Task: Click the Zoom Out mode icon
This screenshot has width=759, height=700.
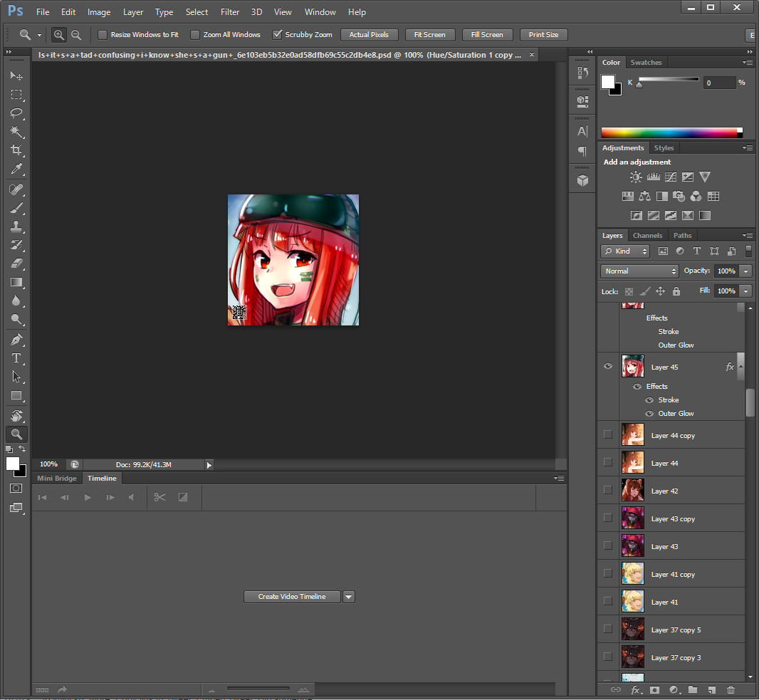Action: tap(76, 35)
